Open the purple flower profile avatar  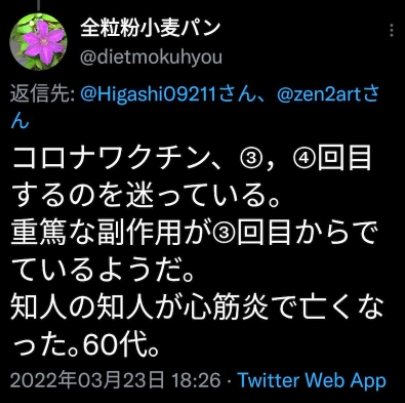pos(38,42)
